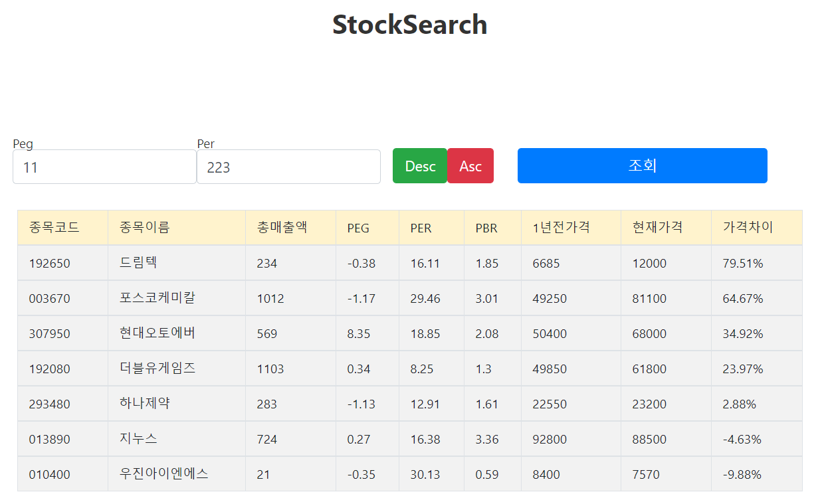Viewport: 824px width, 504px height.
Task: Select the 드림텍 stock name cell
Action: click(139, 263)
